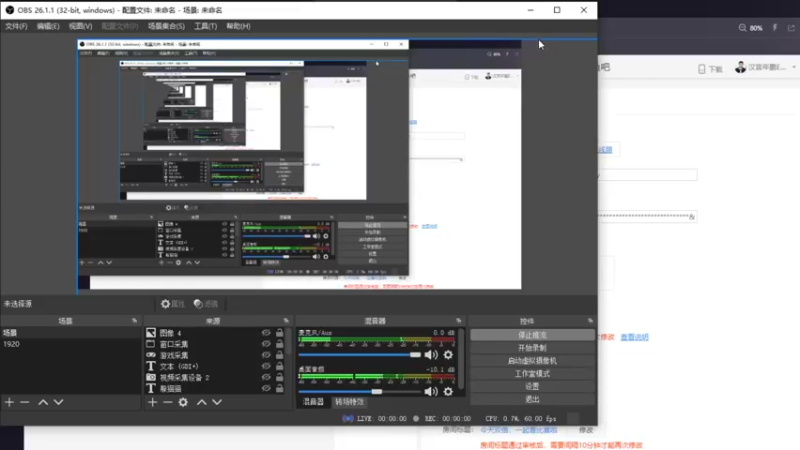Screen dimensions: 800x450
Task: Move scene down in 场景 panel
Action: click(x=59, y=403)
